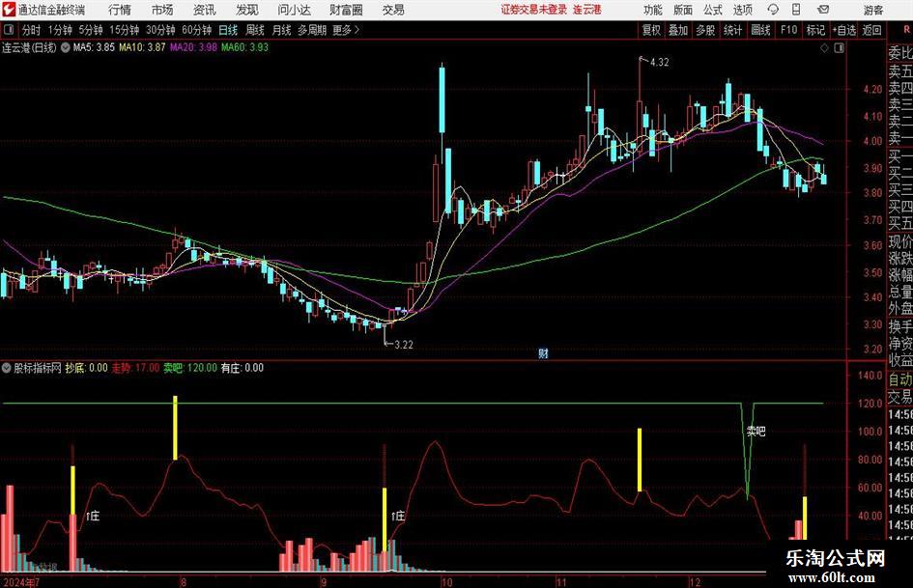Click the 卖吧 signal label on indicator
Screen dimensions: 913x588
click(x=756, y=432)
